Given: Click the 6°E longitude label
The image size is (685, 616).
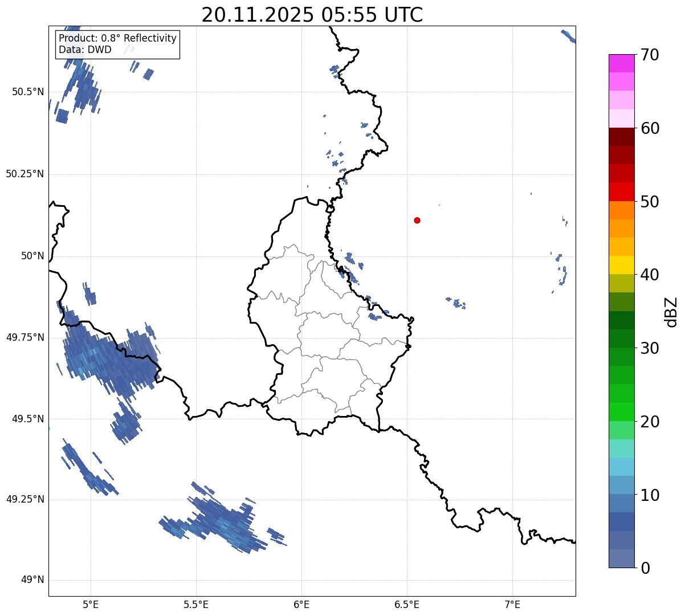Looking at the screenshot, I should coord(301,605).
